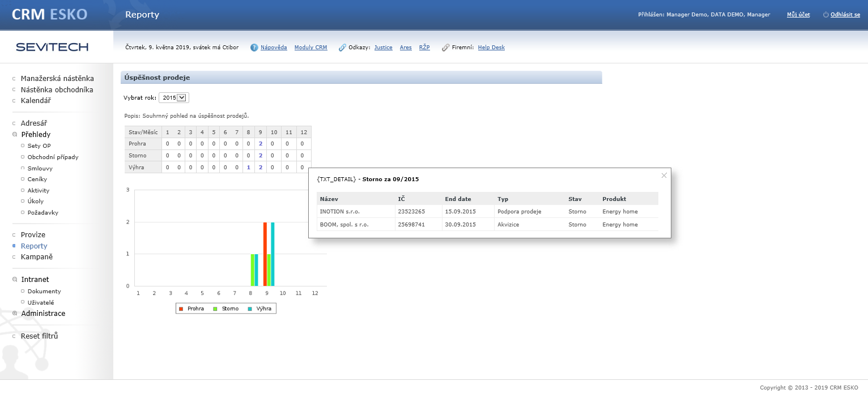Click IČ value 23523265
Image resolution: width=868 pixels, height=398 pixels.
click(411, 212)
